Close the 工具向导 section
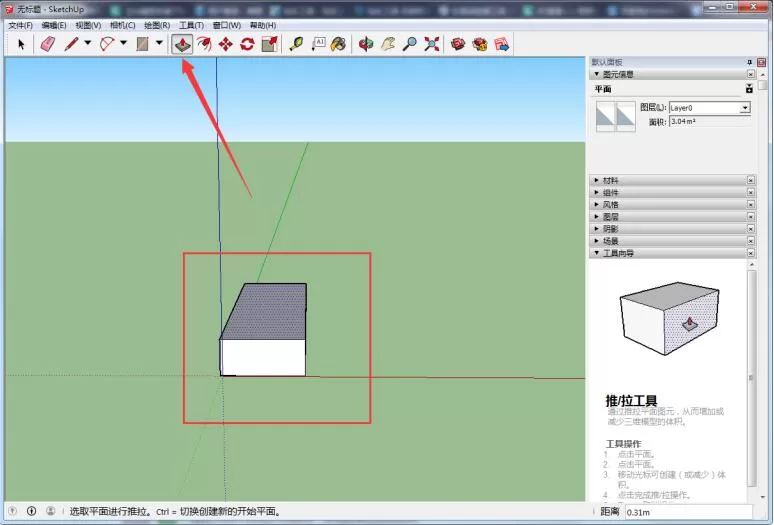Screen dimensions: 774x525 (x=751, y=253)
